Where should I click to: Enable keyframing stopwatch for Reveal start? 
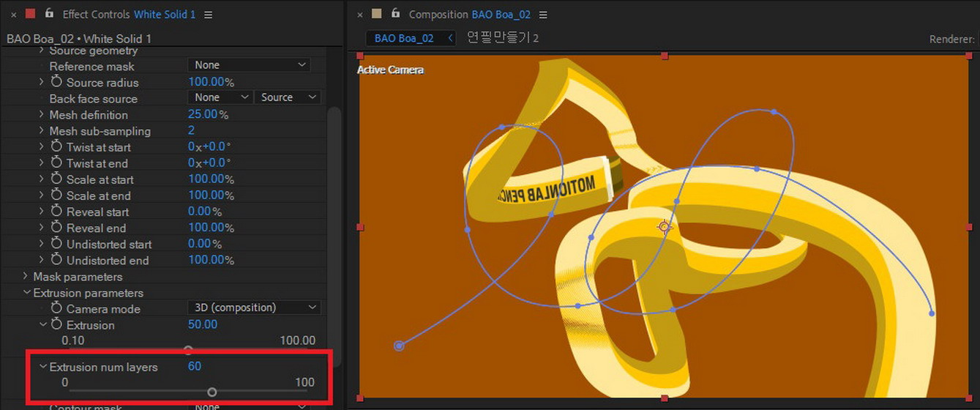(x=56, y=211)
